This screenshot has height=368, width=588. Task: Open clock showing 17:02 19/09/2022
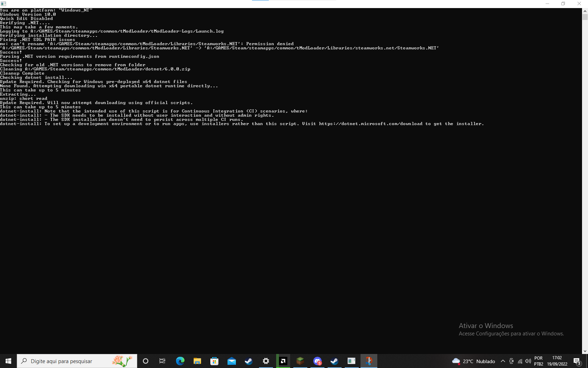(x=557, y=361)
